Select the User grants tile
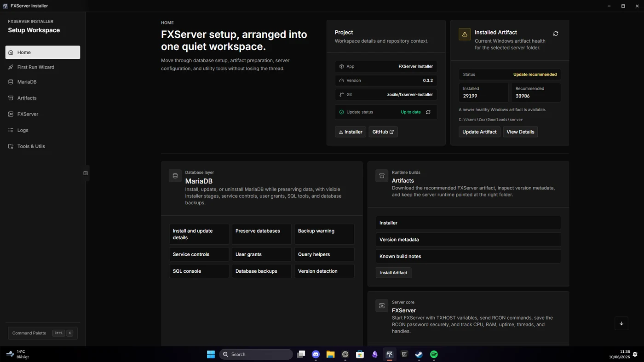Screen dimensions: 644x362 coord(262,254)
